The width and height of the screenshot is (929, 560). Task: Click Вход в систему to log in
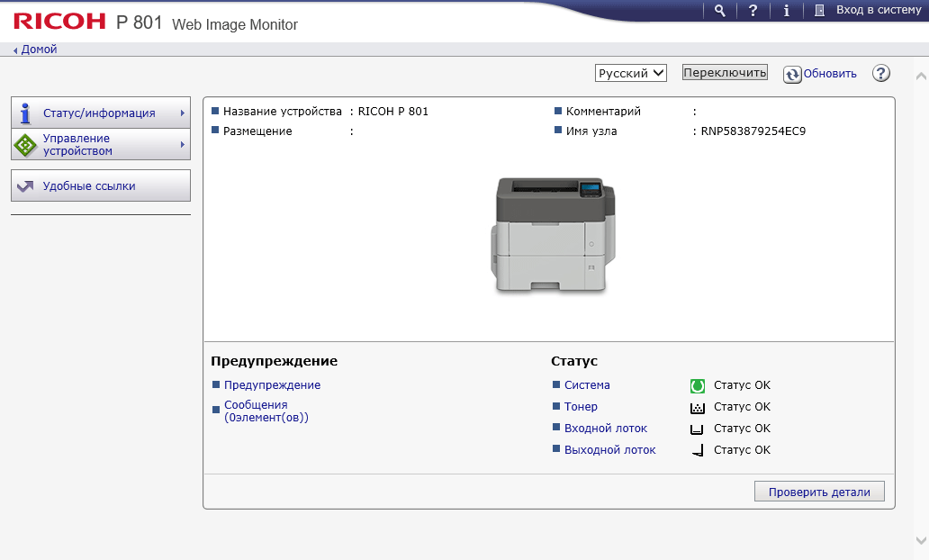[866, 10]
